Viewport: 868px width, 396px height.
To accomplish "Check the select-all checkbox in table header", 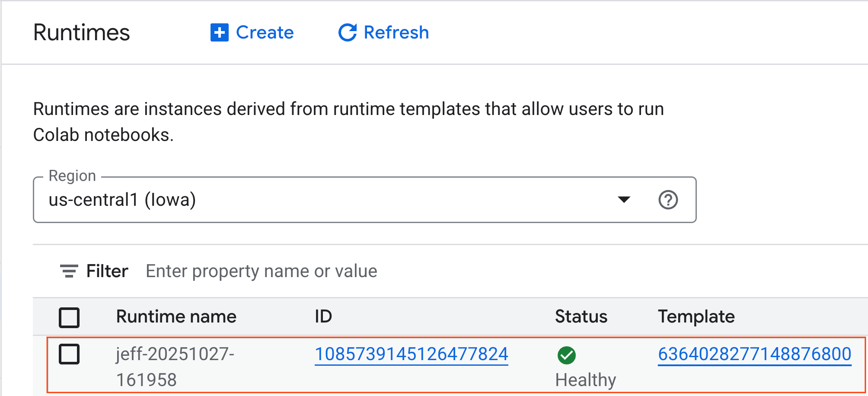I will (69, 317).
